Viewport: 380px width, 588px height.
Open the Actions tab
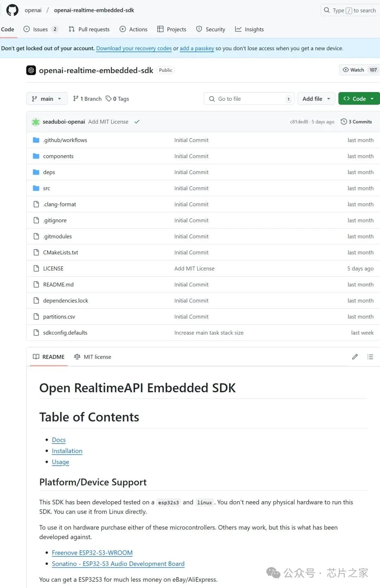pyautogui.click(x=134, y=30)
